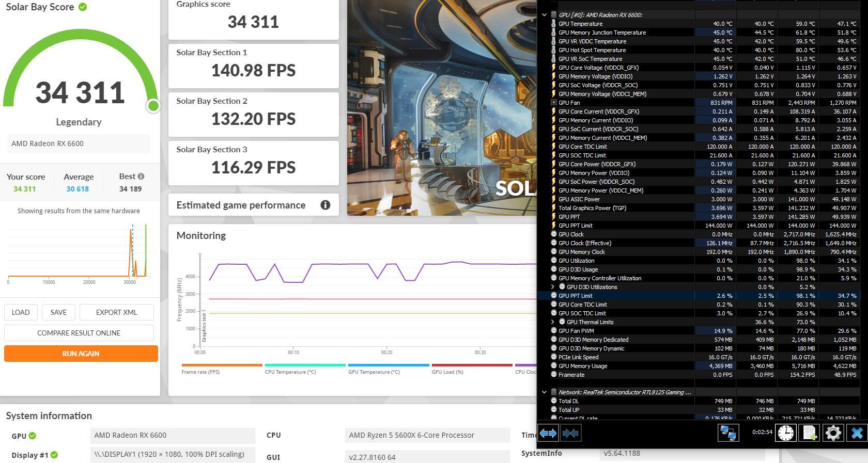The height and width of the screenshot is (463, 868).
Task: Click the GUI version v2.27.8160 64
Action: point(427,457)
